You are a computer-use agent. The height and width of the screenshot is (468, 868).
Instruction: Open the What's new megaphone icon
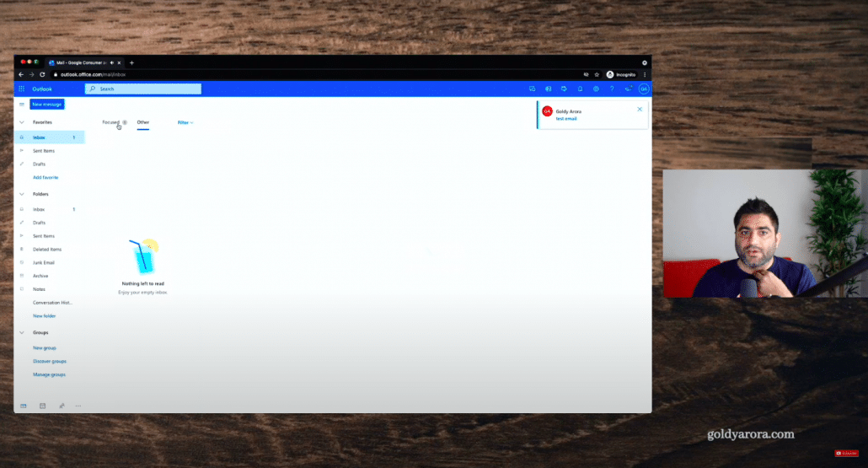pos(629,89)
